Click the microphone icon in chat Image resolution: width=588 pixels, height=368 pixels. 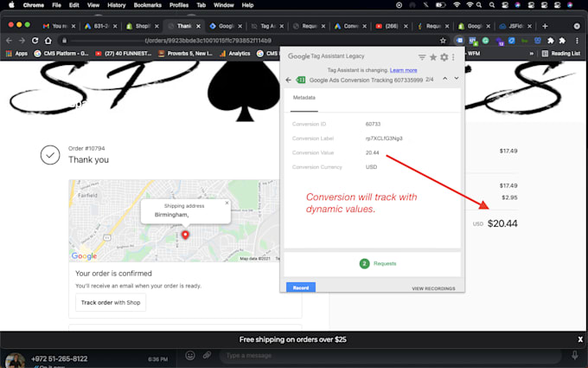point(574,355)
